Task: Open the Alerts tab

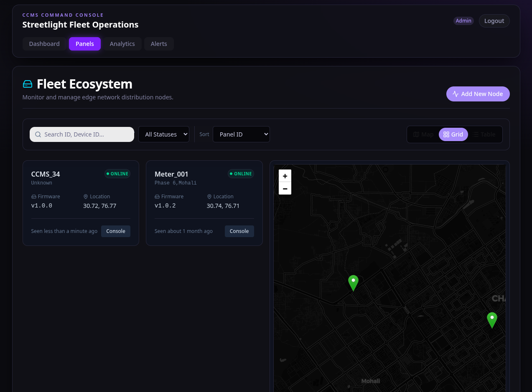Action: [159, 44]
